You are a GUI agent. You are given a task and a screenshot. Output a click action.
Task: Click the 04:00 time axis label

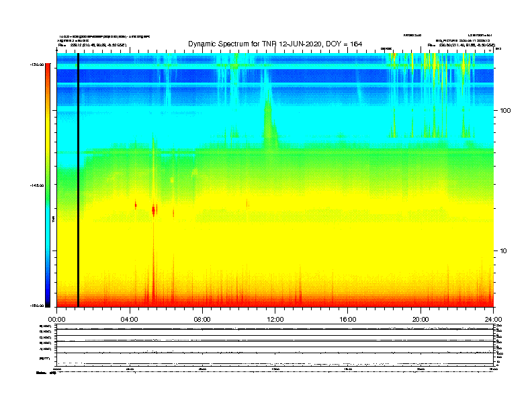click(130, 320)
